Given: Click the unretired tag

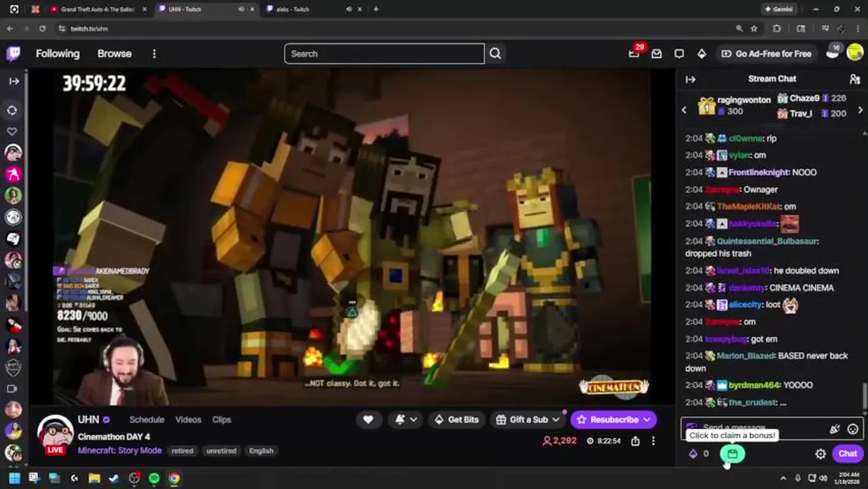Looking at the screenshot, I should click(x=221, y=451).
